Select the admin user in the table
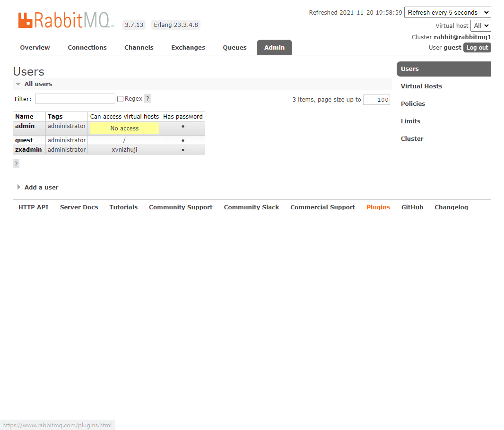504x430 pixels. [25, 126]
